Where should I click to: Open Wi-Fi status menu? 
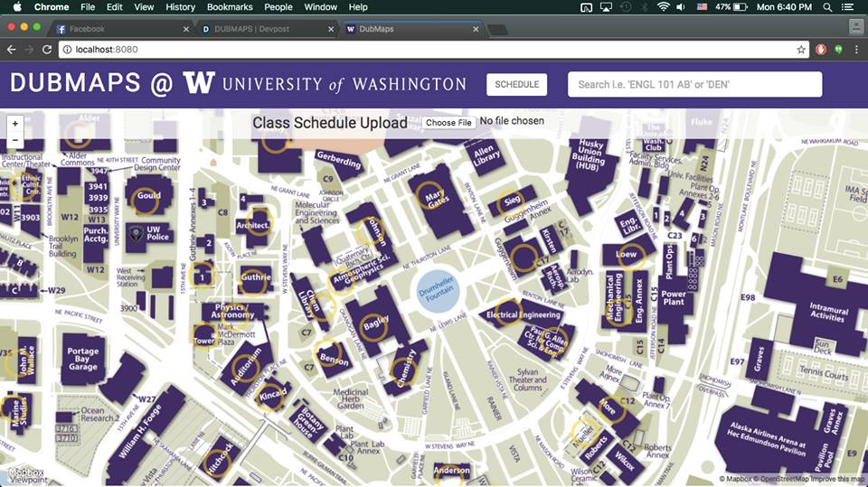663,7
